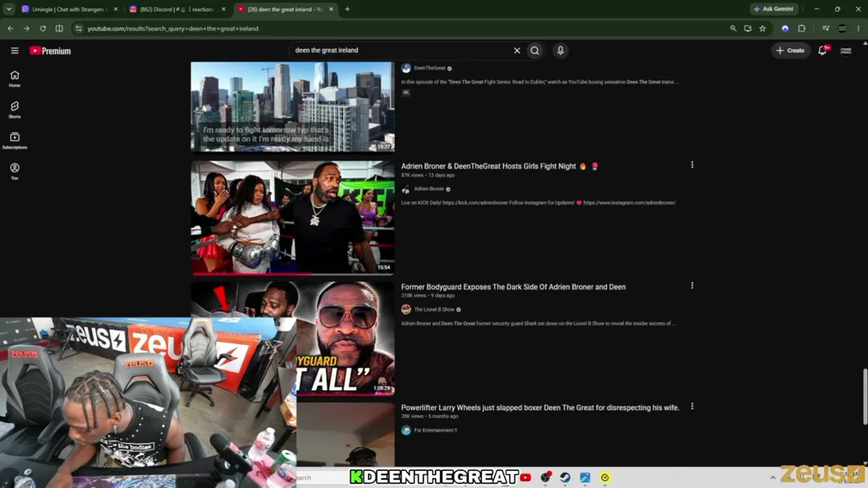The height and width of the screenshot is (488, 868).
Task: Open Home in the YouTube sidebar
Action: tap(15, 79)
